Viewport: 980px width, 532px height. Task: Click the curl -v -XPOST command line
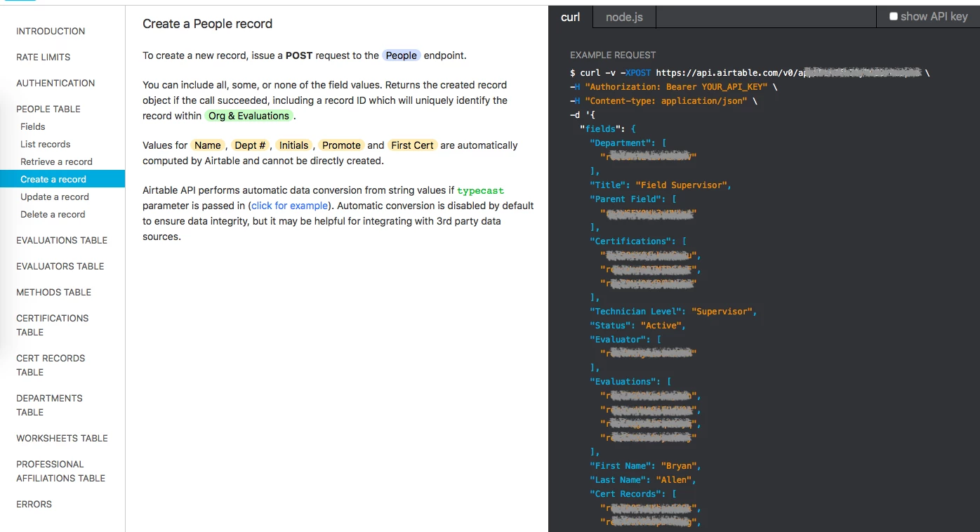pos(750,73)
